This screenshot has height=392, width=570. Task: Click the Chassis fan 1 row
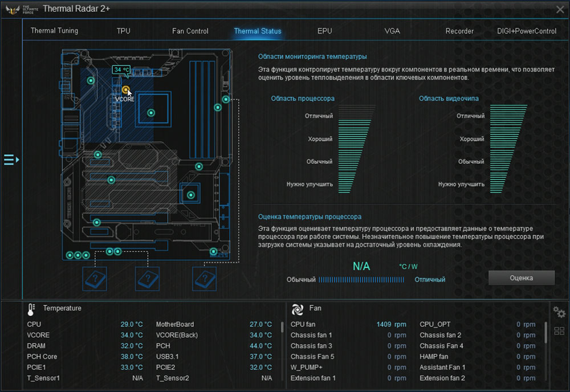coord(348,335)
